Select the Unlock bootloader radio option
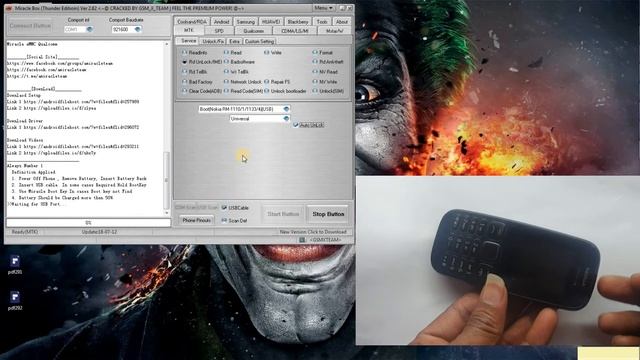This screenshot has height=360, width=640. (x=267, y=91)
